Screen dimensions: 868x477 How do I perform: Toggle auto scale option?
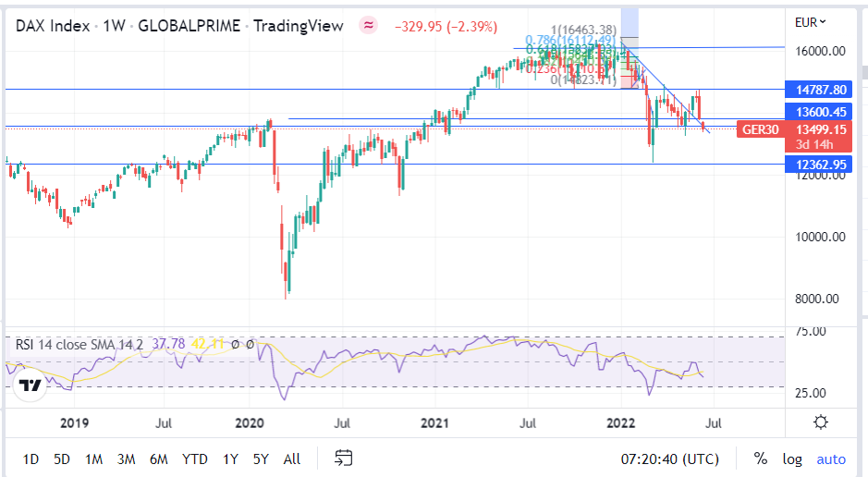[831, 459]
